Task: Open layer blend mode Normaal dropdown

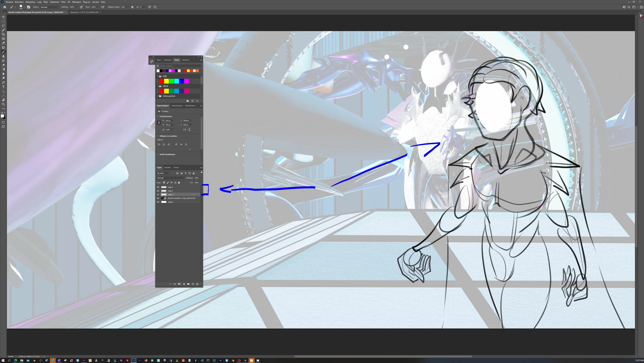Action: click(171, 178)
